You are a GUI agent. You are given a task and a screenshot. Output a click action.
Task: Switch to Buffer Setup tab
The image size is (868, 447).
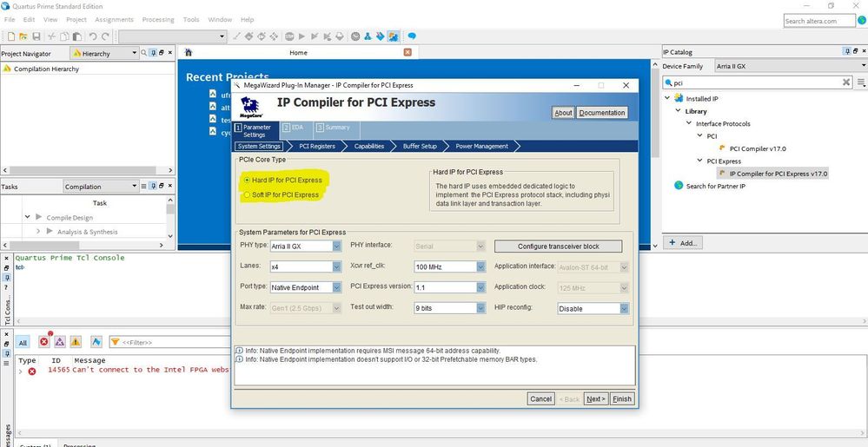coord(420,146)
